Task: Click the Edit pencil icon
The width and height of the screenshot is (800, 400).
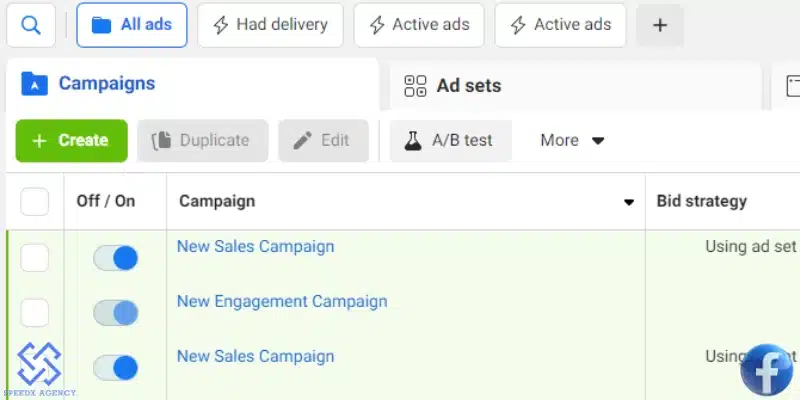Action: click(302, 141)
